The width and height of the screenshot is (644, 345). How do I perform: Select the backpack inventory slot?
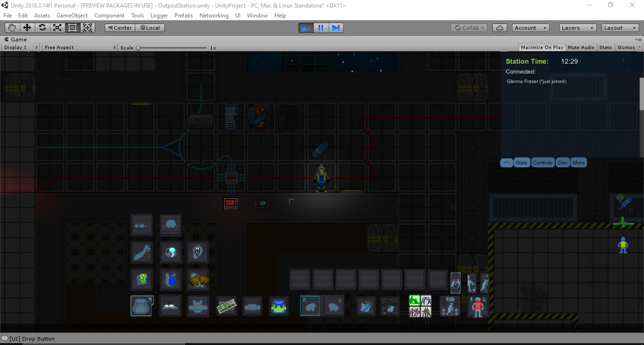[142, 305]
